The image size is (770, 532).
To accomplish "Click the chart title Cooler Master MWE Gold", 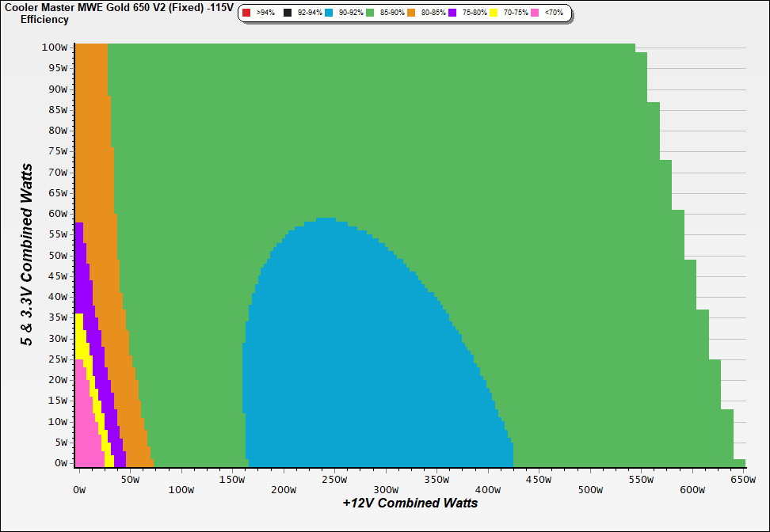I will click(117, 7).
